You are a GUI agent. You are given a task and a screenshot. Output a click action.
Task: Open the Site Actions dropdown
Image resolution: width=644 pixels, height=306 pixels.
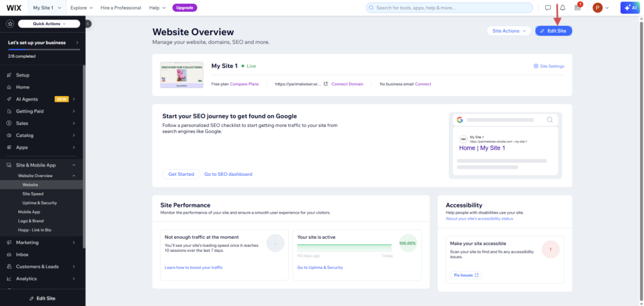point(509,30)
